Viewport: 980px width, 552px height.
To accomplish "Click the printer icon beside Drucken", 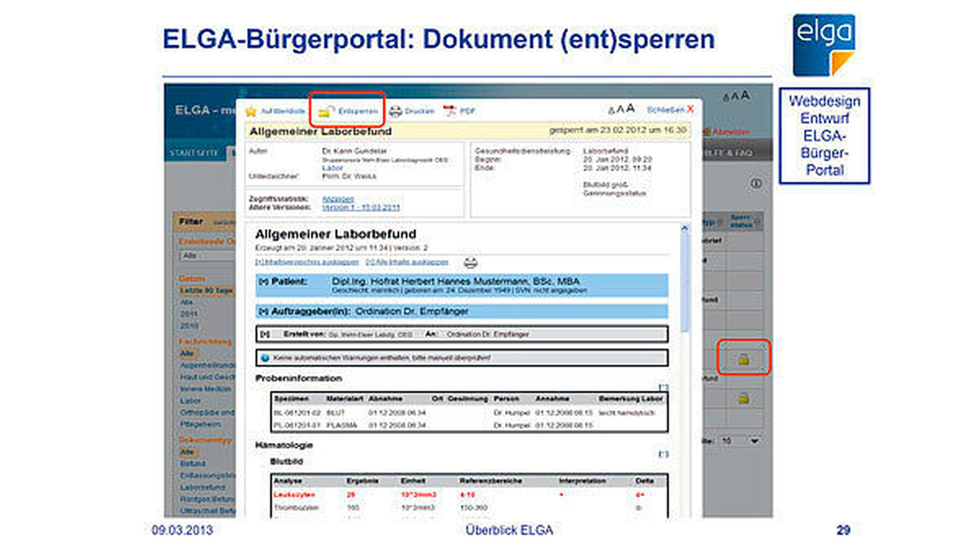I will (396, 111).
